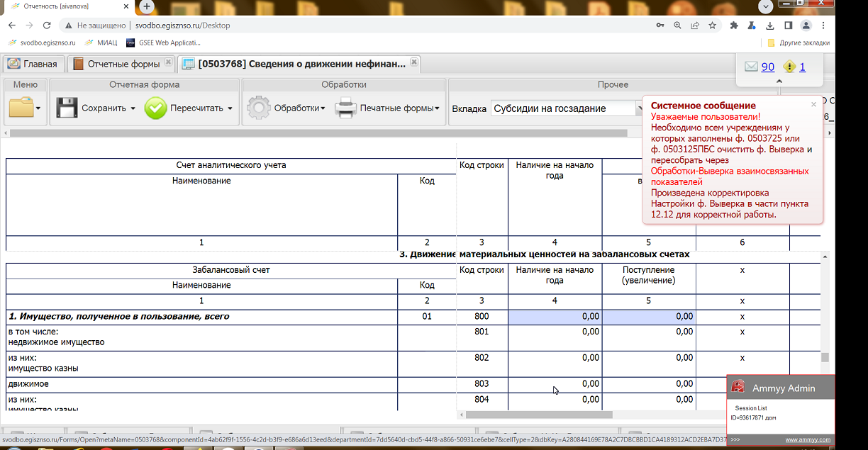Open browser extensions puzzle icon
Image resolution: width=868 pixels, height=450 pixels.
click(734, 26)
